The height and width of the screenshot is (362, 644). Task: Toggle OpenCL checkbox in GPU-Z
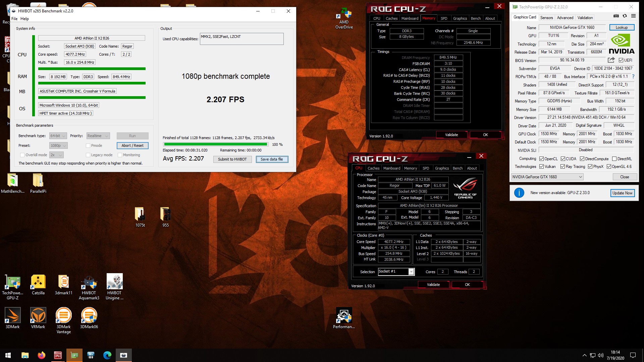[x=541, y=159]
